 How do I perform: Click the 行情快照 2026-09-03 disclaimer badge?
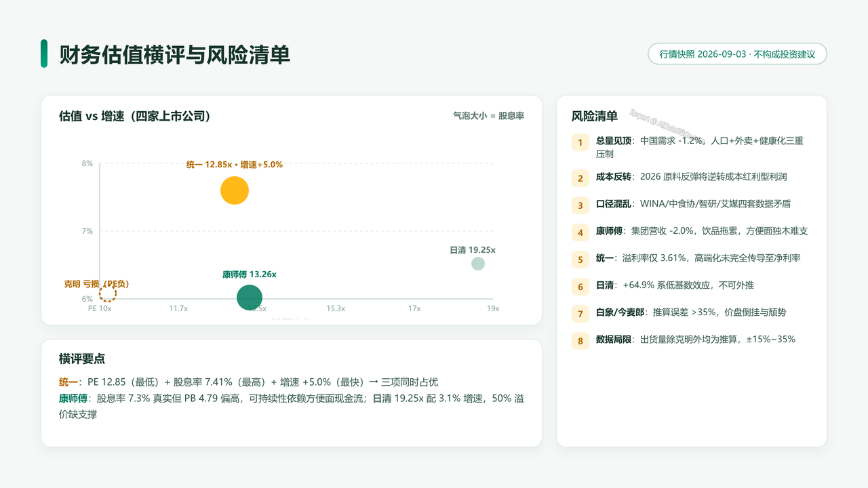click(x=738, y=54)
